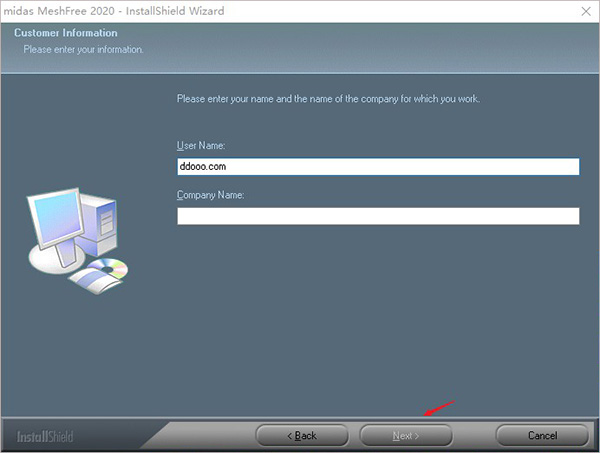Click the midas MeshFree 2020 window title

(x=114, y=11)
